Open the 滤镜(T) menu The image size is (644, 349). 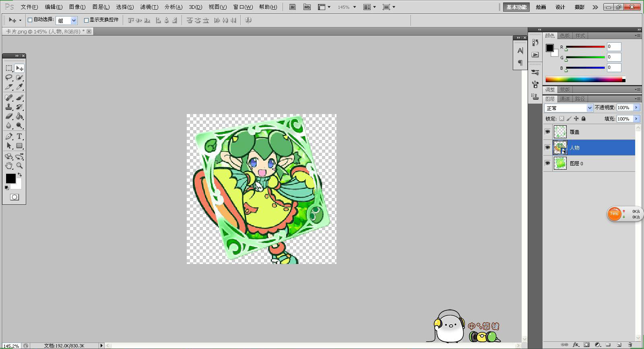(149, 7)
